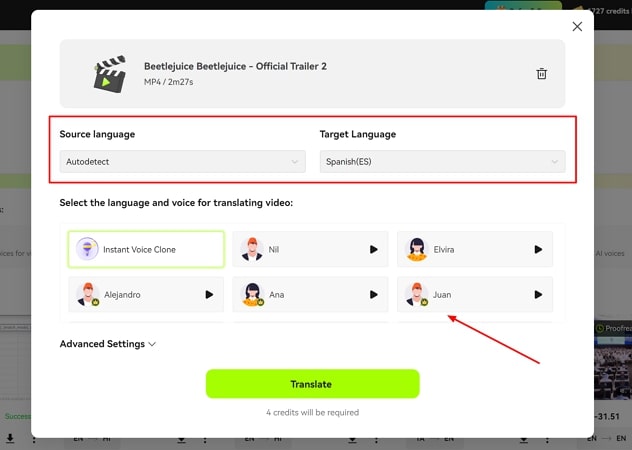Viewport: 632px width, 450px height.
Task: Click Elvira's avatar icon
Action: [416, 249]
